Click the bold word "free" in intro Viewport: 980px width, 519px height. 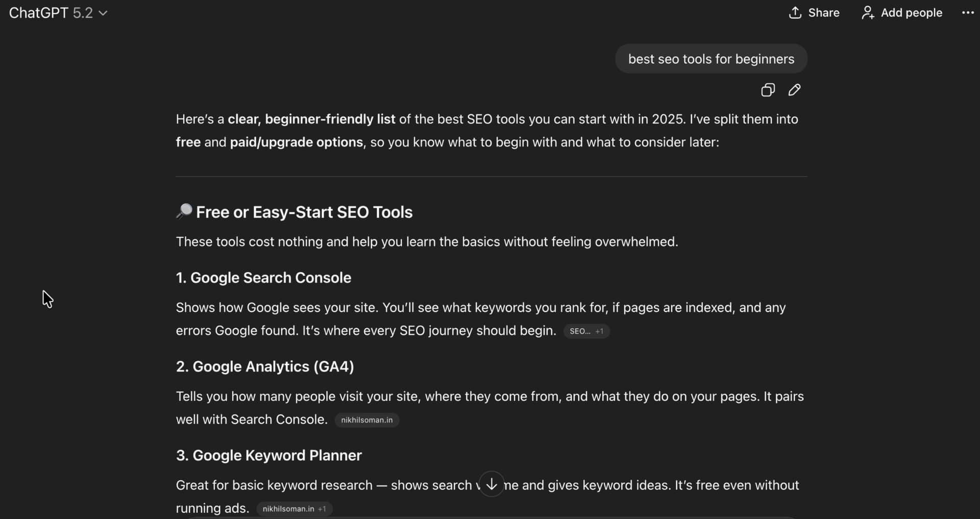(188, 142)
